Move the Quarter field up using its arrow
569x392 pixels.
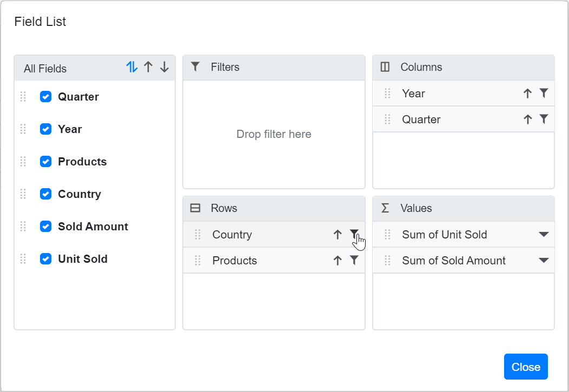click(x=527, y=119)
